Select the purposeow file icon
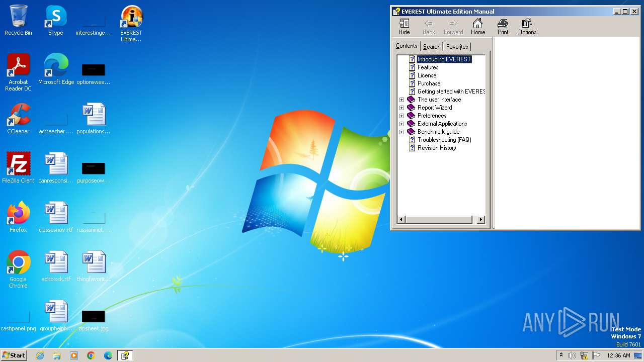644x362 pixels. click(94, 172)
